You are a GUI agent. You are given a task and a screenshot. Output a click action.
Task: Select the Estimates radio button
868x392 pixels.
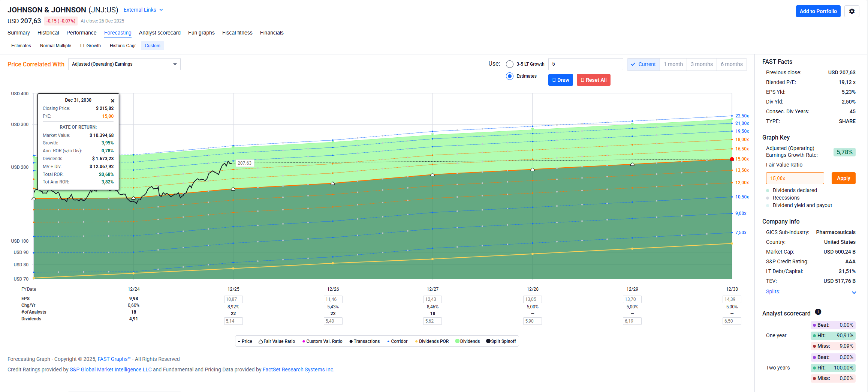click(509, 76)
